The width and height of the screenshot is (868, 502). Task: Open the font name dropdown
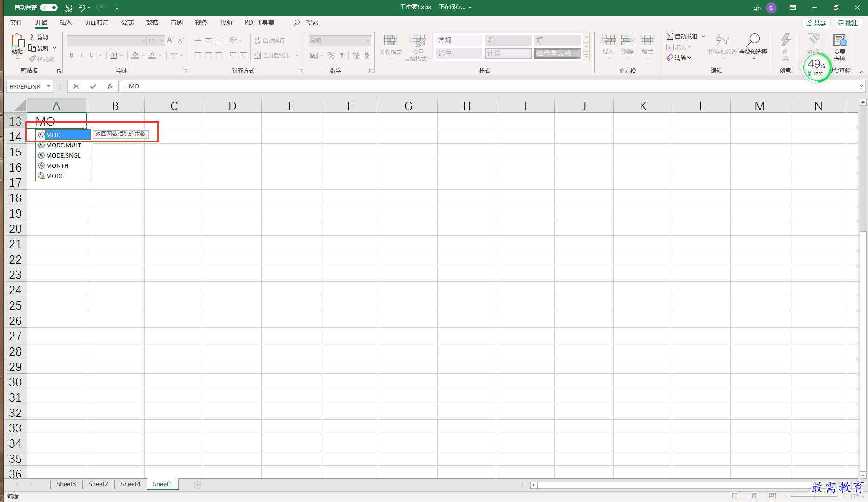(x=143, y=41)
